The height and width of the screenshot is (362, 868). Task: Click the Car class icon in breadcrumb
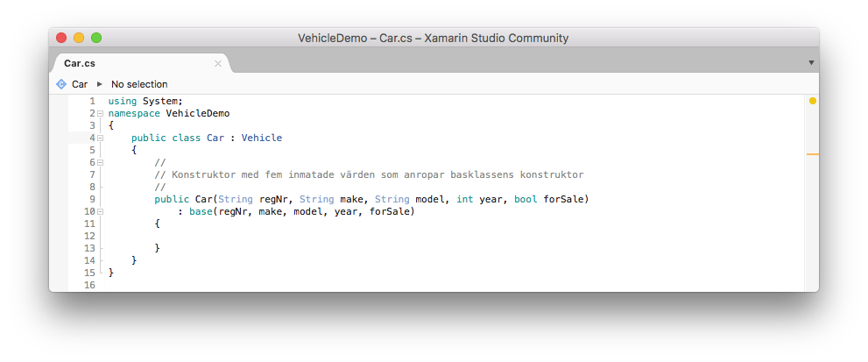coord(61,84)
